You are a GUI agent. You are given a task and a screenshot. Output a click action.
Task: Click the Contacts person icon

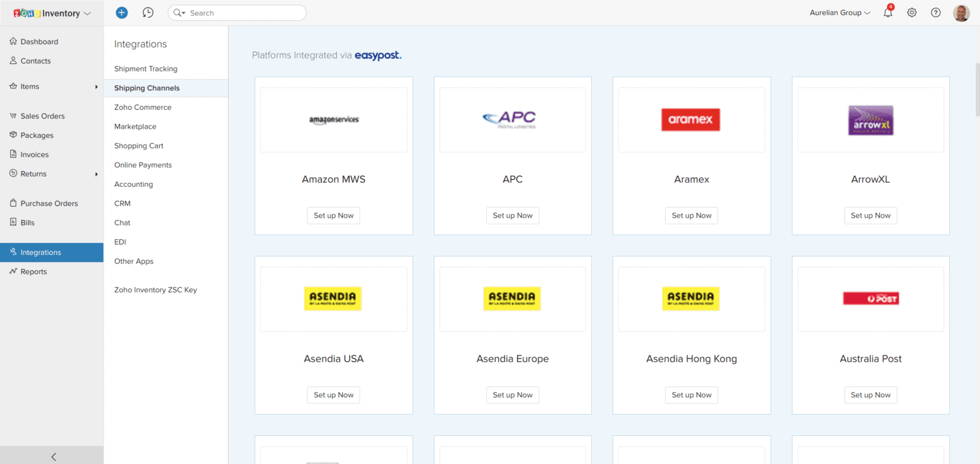point(13,61)
